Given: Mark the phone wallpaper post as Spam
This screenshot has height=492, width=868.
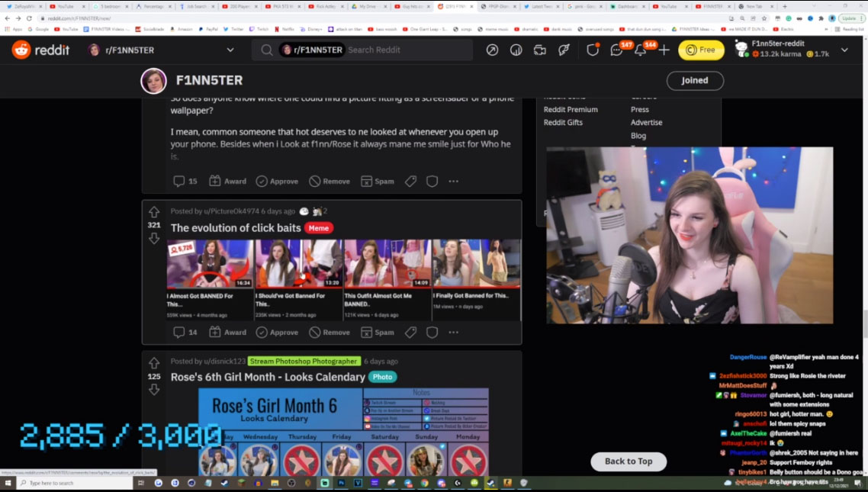Looking at the screenshot, I should click(377, 181).
